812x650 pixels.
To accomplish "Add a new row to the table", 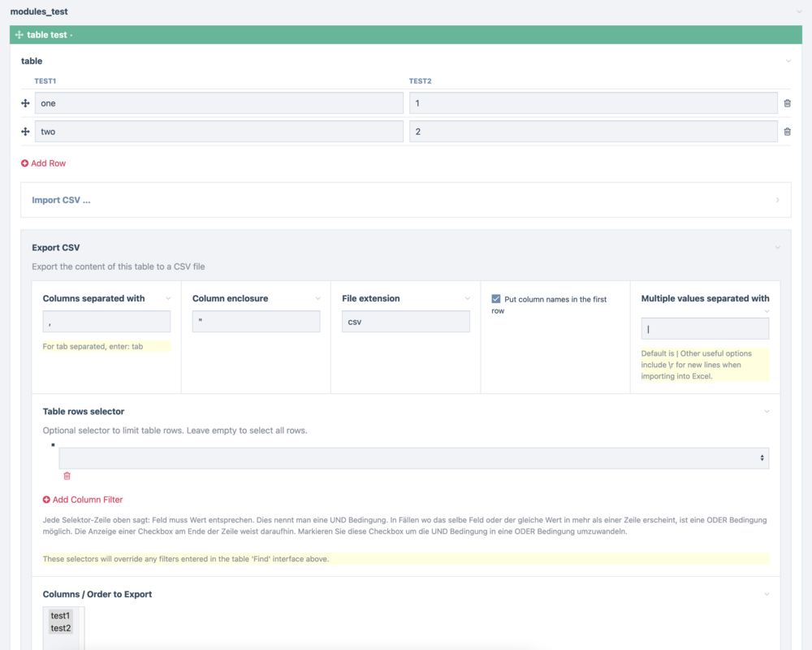I will pyautogui.click(x=44, y=163).
